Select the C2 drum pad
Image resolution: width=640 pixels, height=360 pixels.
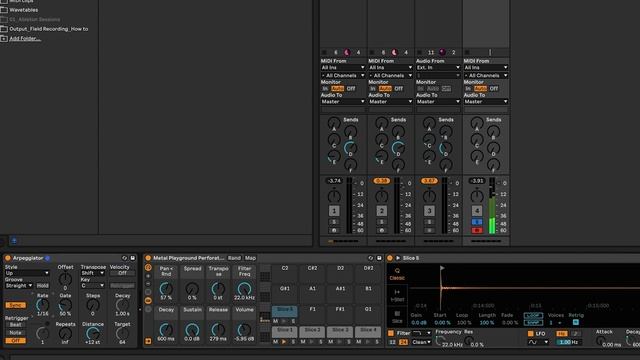[285, 273]
